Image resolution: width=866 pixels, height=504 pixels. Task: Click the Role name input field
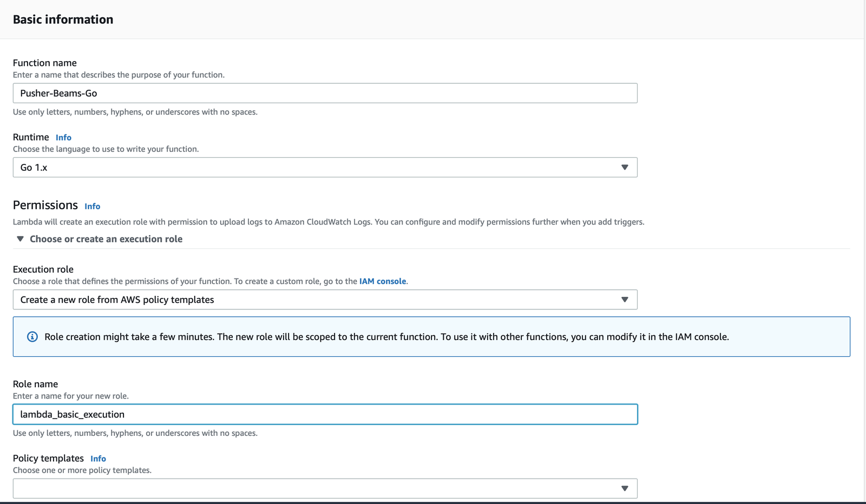325,414
